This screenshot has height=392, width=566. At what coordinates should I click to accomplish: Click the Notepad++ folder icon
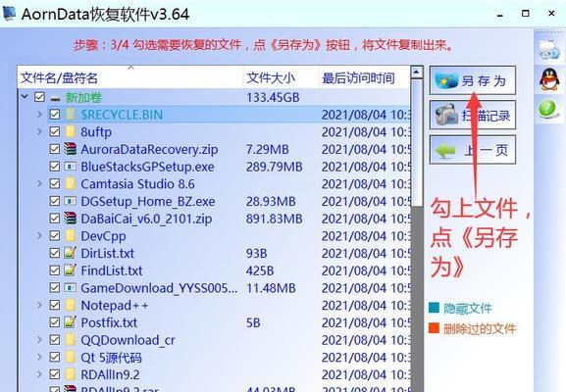(71, 305)
